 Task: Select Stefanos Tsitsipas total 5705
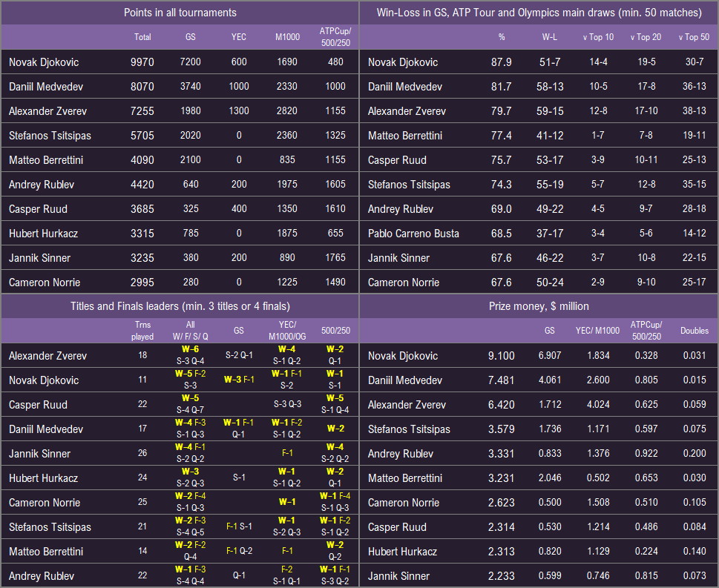[142, 136]
